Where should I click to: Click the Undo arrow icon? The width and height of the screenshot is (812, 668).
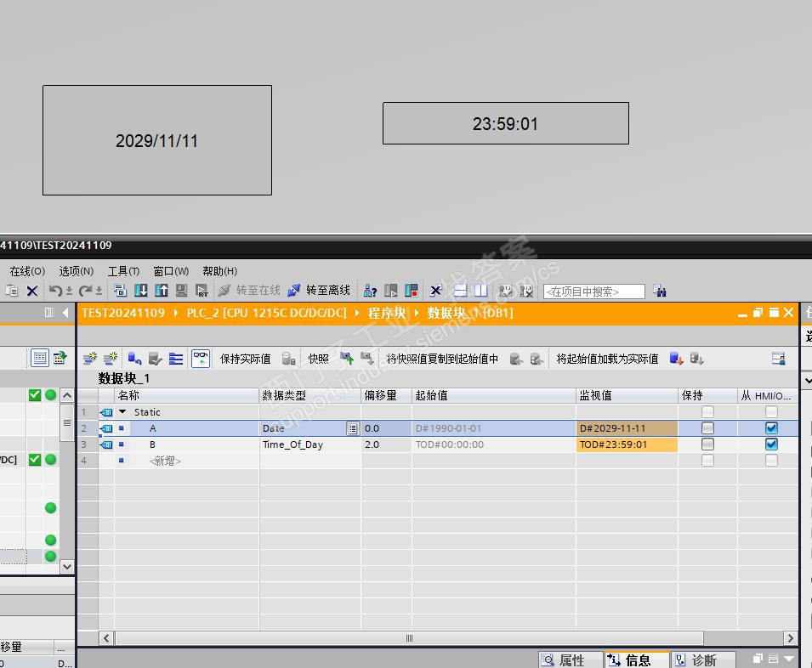tap(55, 291)
